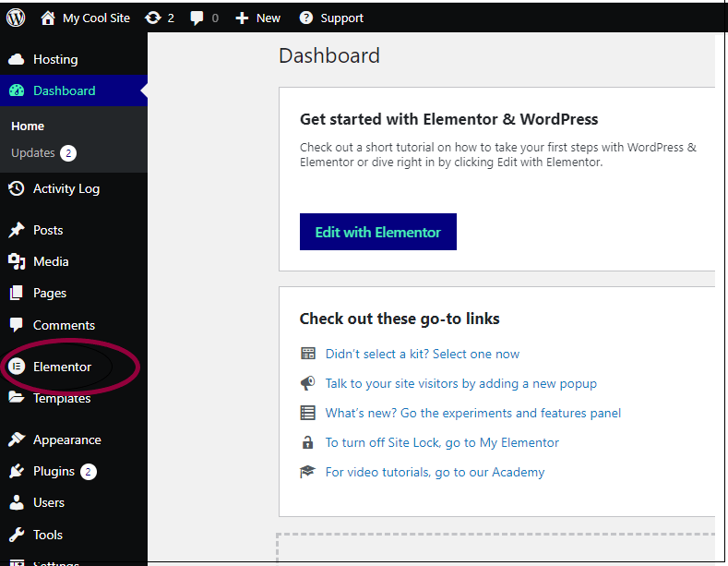Click the update count 2 in the admin bar
The image size is (728, 566).
click(171, 18)
